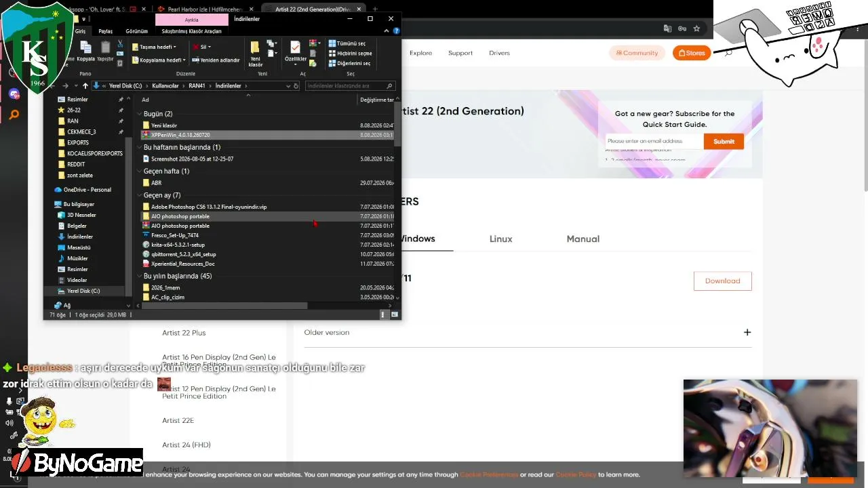Image resolution: width=868 pixels, height=488 pixels.
Task: Click the Yapıştır (paste) ribbon icon
Action: tap(105, 51)
